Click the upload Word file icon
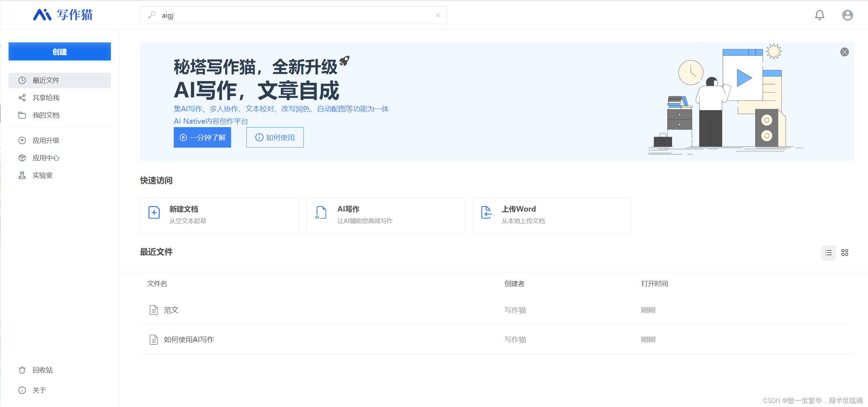 (486, 213)
